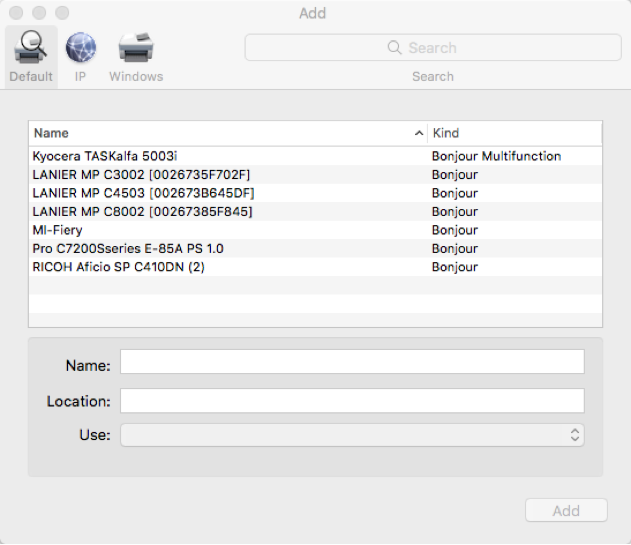Click the Name text field
The height and width of the screenshot is (545, 631).
tap(352, 361)
